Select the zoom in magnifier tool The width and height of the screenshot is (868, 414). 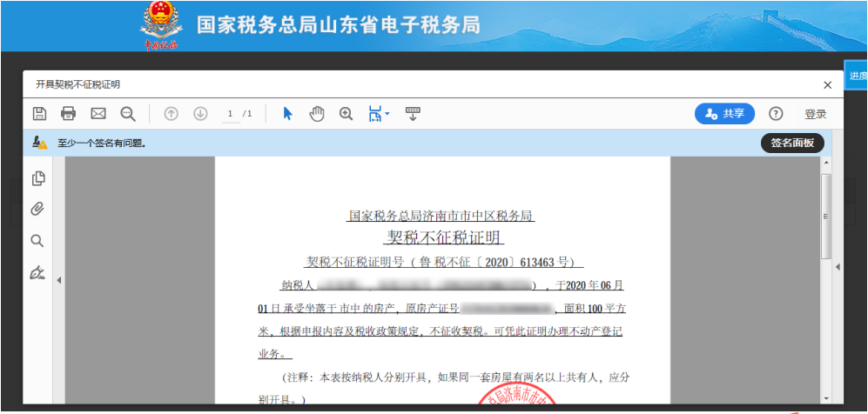[346, 114]
